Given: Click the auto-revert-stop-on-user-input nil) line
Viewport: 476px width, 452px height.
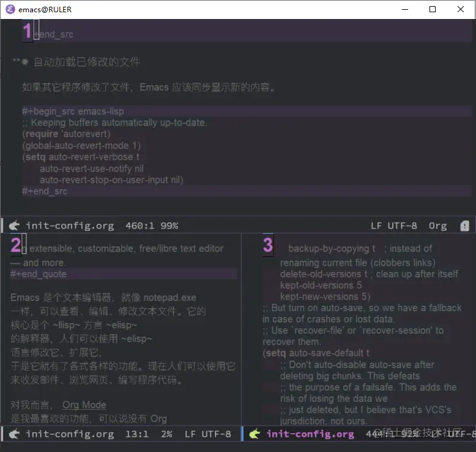Looking at the screenshot, I should point(111,180).
